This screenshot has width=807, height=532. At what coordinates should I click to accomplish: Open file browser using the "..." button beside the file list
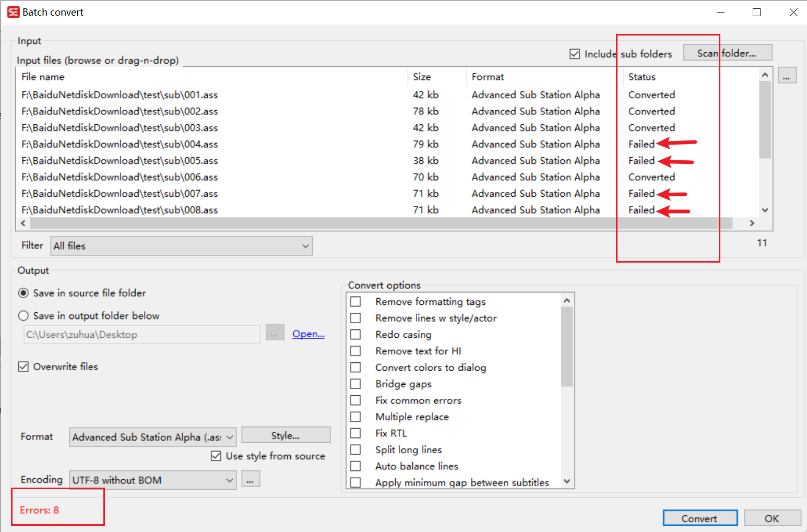(x=787, y=75)
